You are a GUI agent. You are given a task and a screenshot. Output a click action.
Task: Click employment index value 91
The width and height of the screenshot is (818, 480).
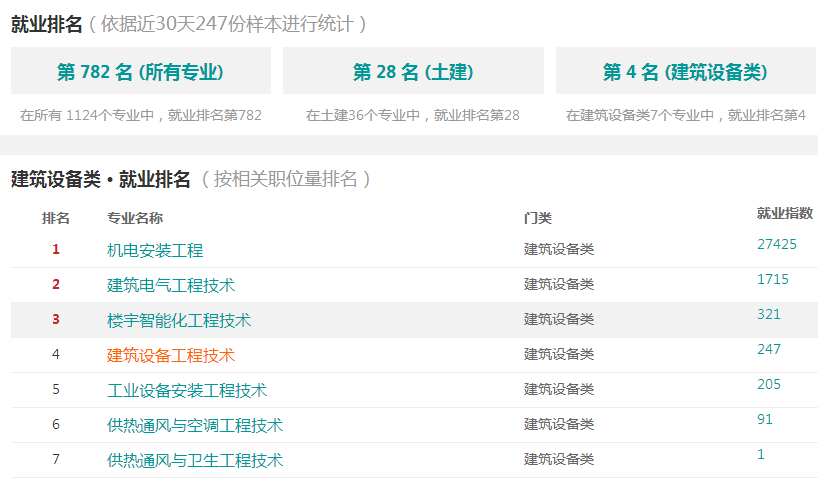(x=765, y=419)
